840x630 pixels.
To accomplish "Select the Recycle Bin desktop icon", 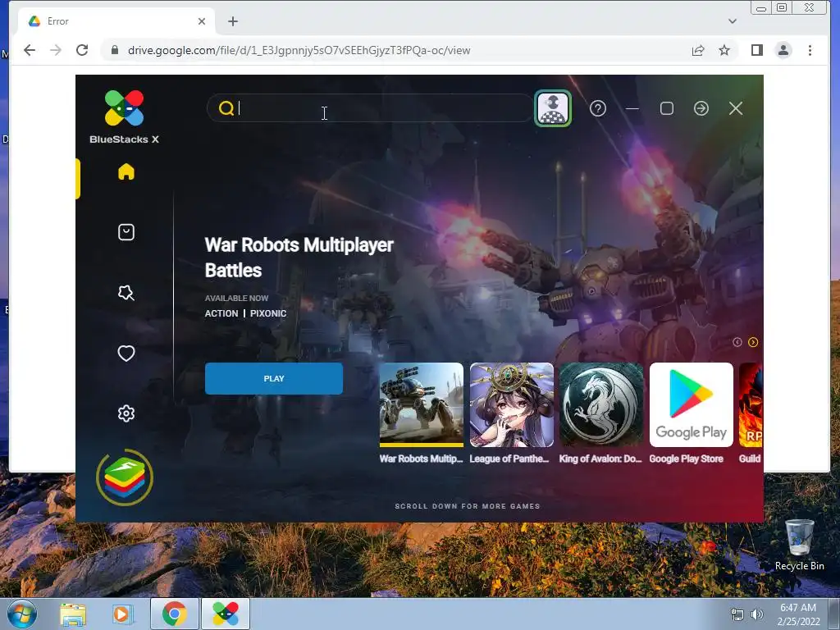I will coord(799,546).
